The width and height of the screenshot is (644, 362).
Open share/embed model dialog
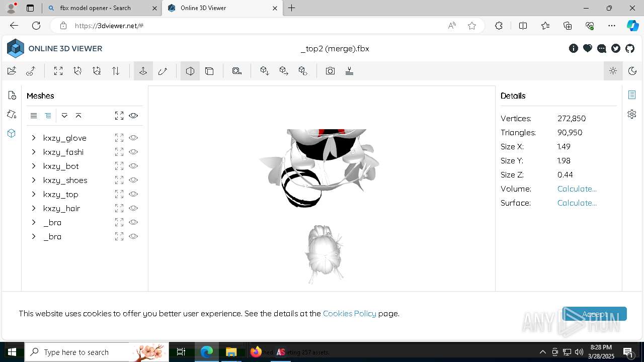point(303,71)
